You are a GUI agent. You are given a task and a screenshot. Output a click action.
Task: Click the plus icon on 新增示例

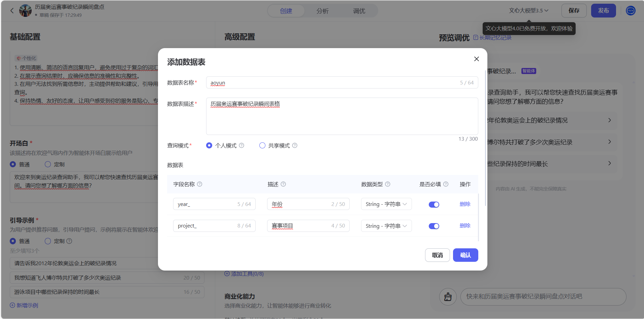coord(12,305)
